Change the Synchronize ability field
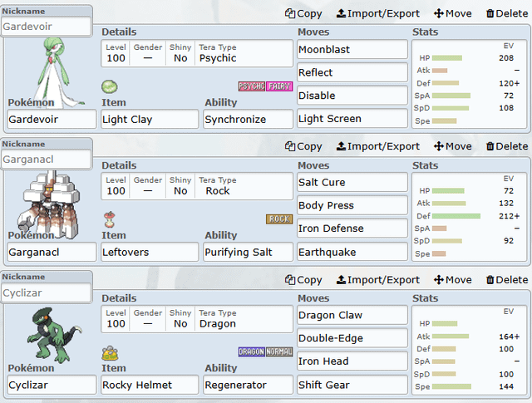 tap(248, 119)
